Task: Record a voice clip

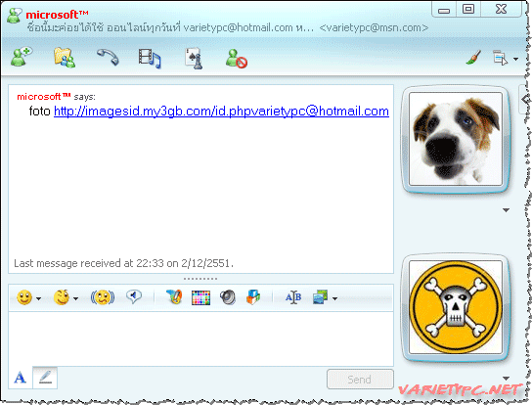Action: [134, 296]
